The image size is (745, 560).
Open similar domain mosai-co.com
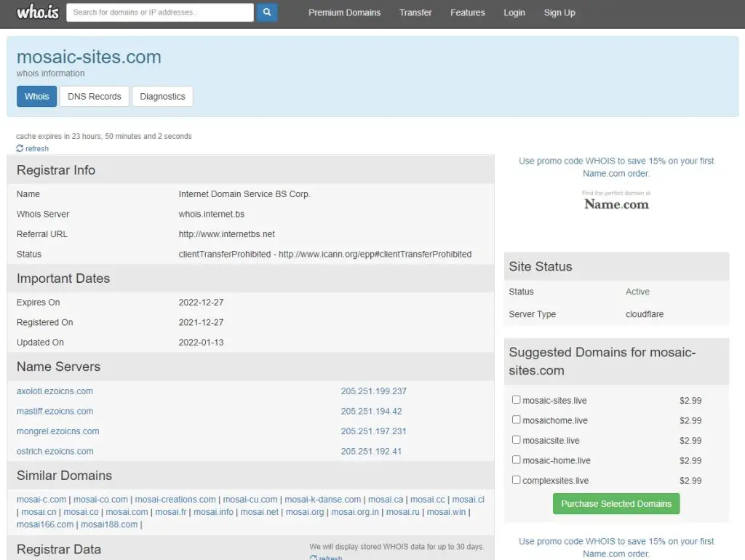pyautogui.click(x=100, y=499)
